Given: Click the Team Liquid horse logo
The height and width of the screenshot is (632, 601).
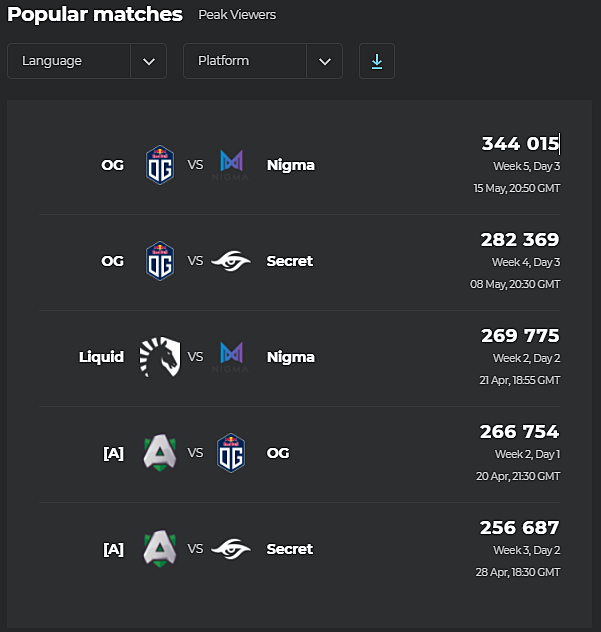Looking at the screenshot, I should (x=160, y=357).
